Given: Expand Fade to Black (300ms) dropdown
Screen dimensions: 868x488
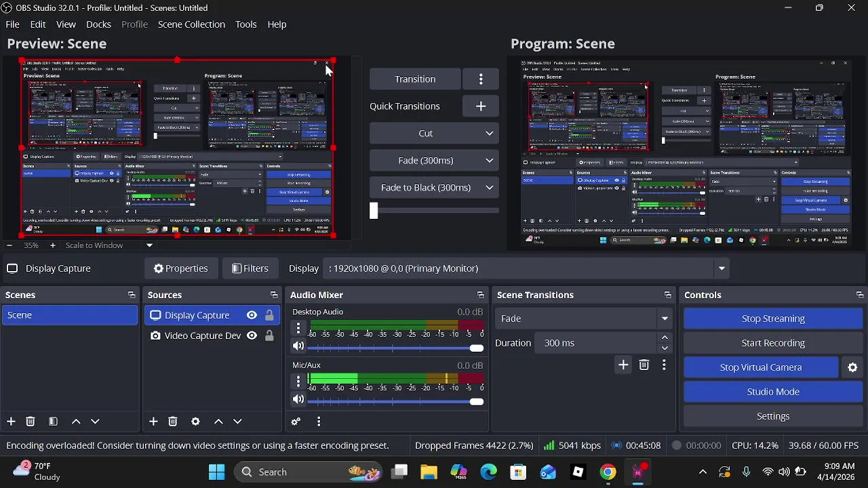Looking at the screenshot, I should 490,188.
